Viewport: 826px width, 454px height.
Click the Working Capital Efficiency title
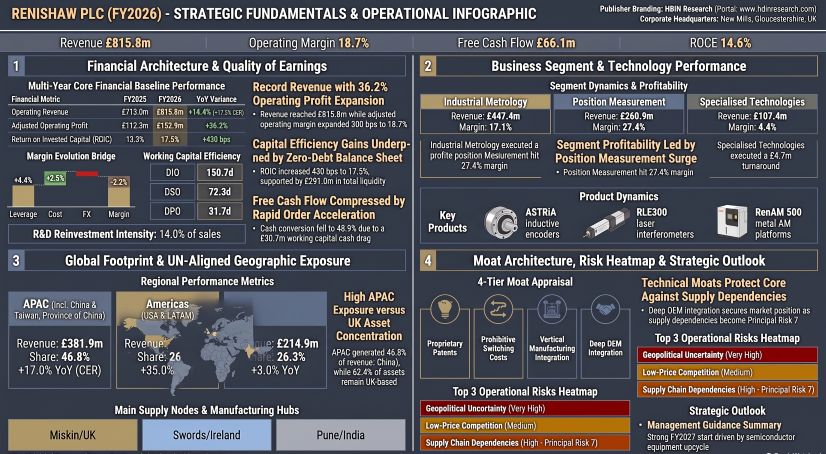click(192, 156)
